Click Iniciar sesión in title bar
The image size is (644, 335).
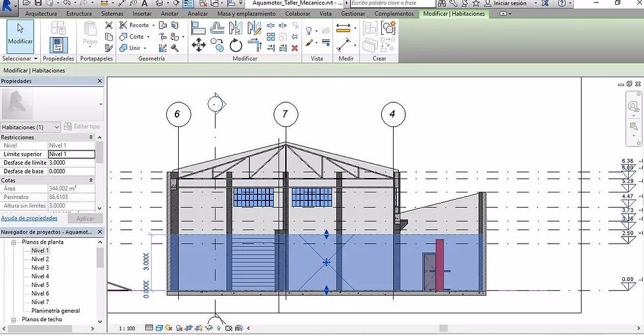510,3
